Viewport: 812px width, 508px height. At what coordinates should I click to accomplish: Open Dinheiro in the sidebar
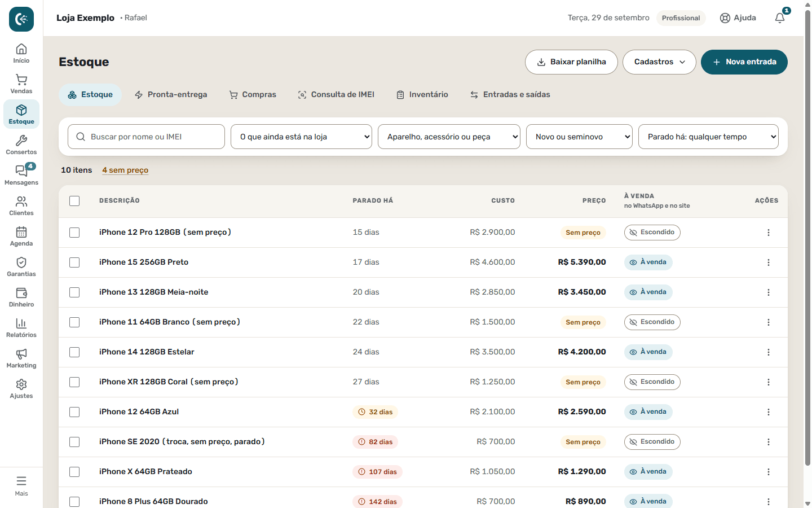tap(21, 297)
